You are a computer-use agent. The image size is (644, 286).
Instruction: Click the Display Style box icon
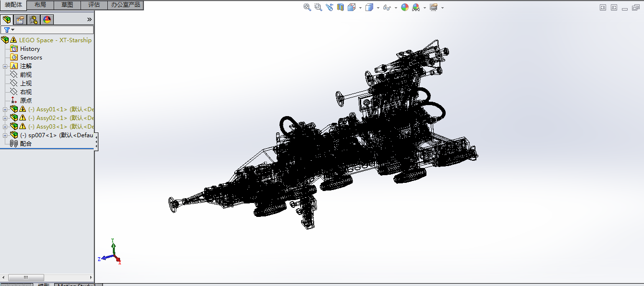[x=369, y=7]
